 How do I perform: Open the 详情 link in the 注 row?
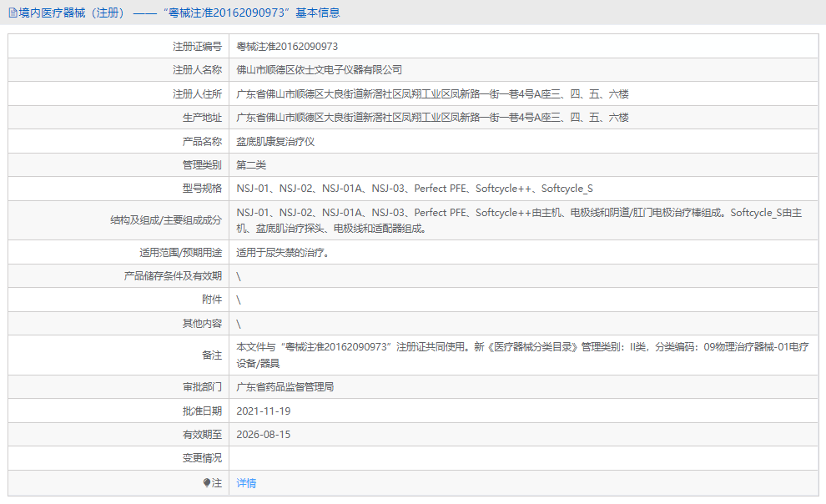tap(246, 483)
